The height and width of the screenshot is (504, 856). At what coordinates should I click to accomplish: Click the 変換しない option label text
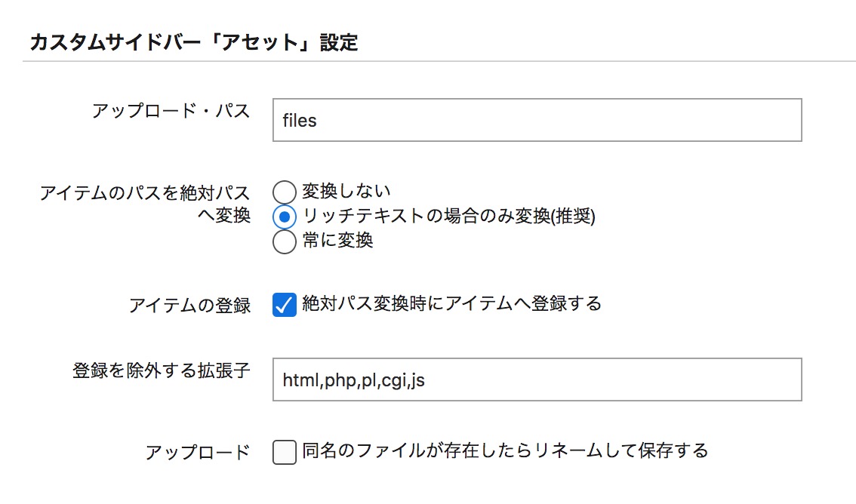(x=346, y=191)
